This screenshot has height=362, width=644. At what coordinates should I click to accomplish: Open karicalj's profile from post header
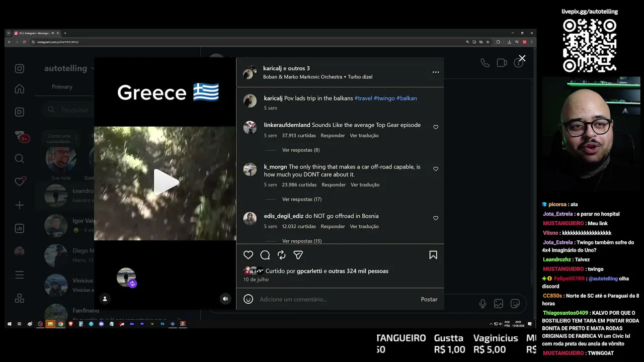(272, 68)
